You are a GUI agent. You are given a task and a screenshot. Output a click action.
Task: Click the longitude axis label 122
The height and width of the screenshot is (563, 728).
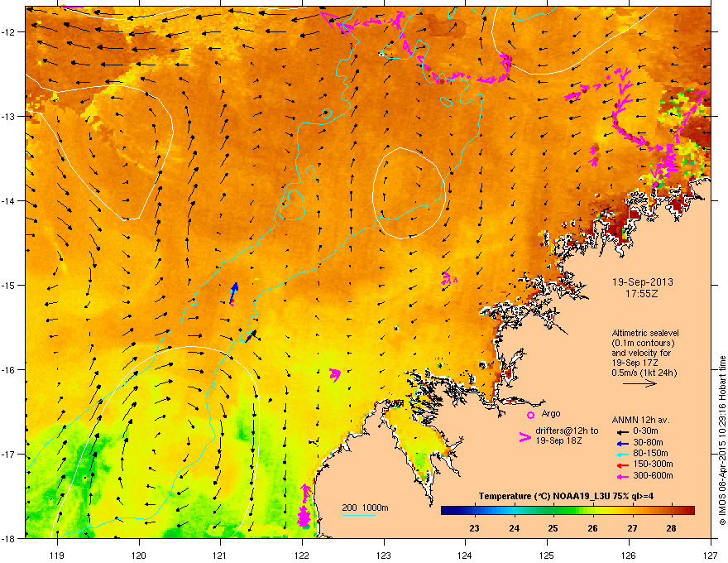[x=302, y=555]
